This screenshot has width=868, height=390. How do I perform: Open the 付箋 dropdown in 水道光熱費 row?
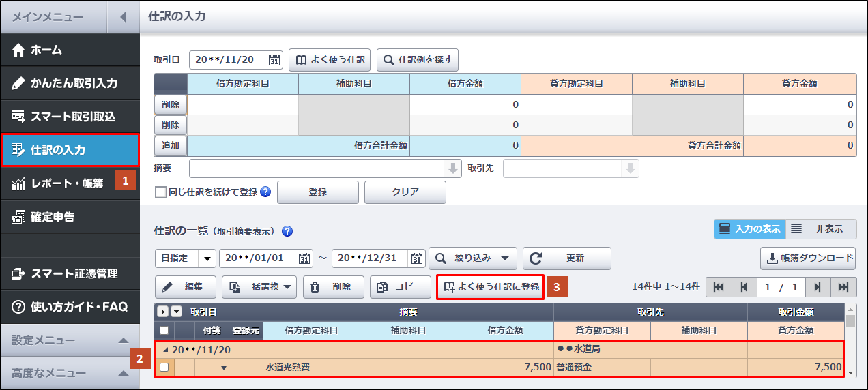[222, 367]
